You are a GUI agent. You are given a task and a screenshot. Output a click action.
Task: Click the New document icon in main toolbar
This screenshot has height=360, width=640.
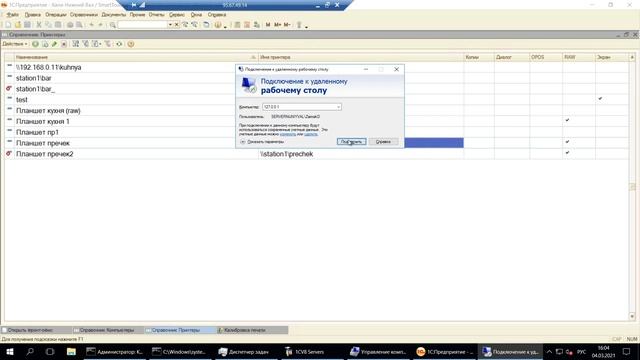pyautogui.click(x=8, y=25)
